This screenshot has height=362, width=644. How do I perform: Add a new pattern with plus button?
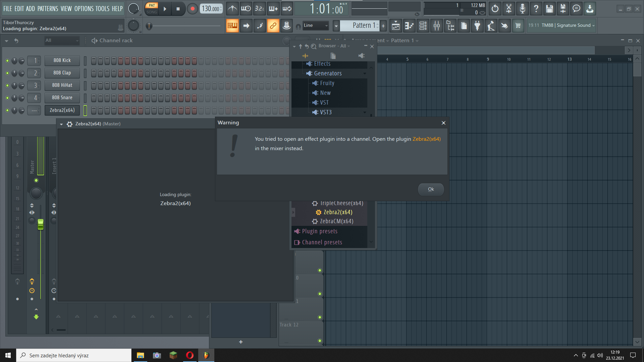coord(383,25)
